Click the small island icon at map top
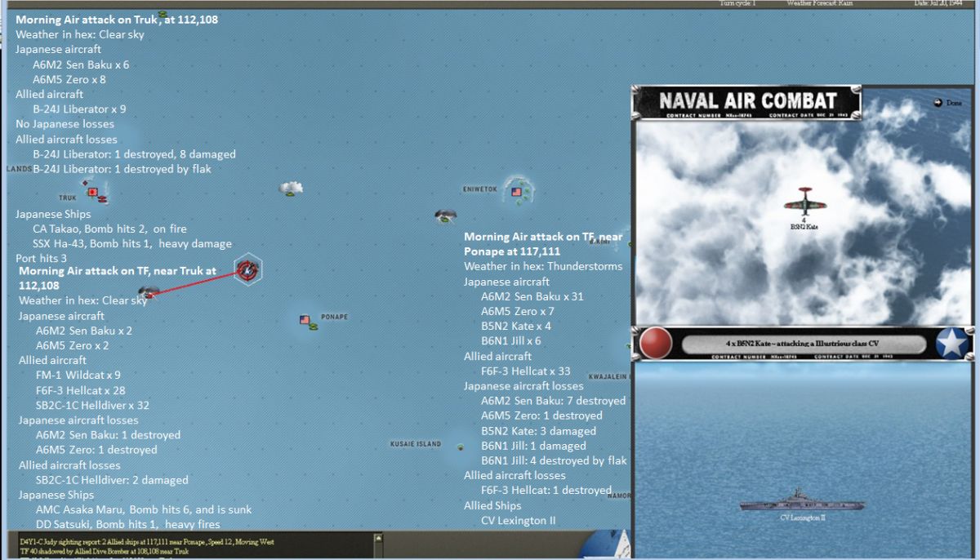980x560 pixels. pos(163,14)
